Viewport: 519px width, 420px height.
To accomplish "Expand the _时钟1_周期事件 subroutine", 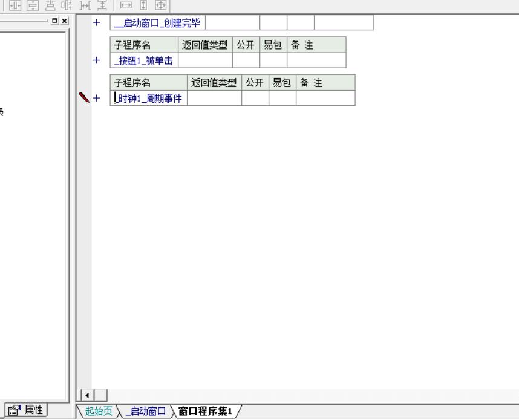I will [96, 99].
